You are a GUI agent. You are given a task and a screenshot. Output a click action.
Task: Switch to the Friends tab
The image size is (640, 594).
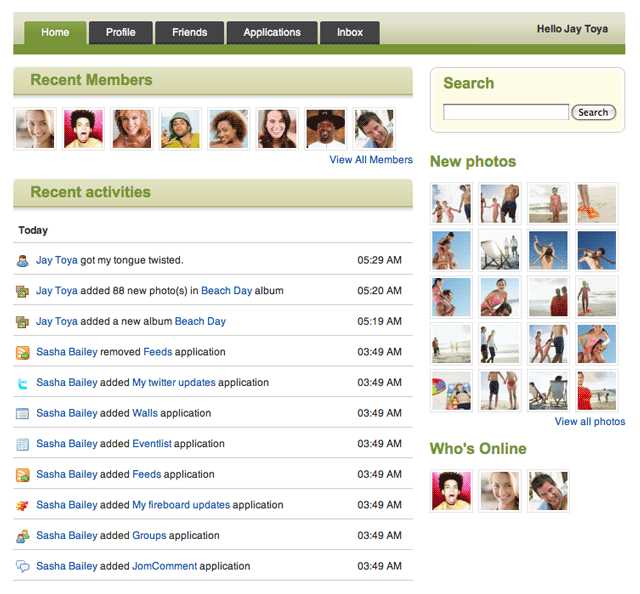[x=189, y=32]
